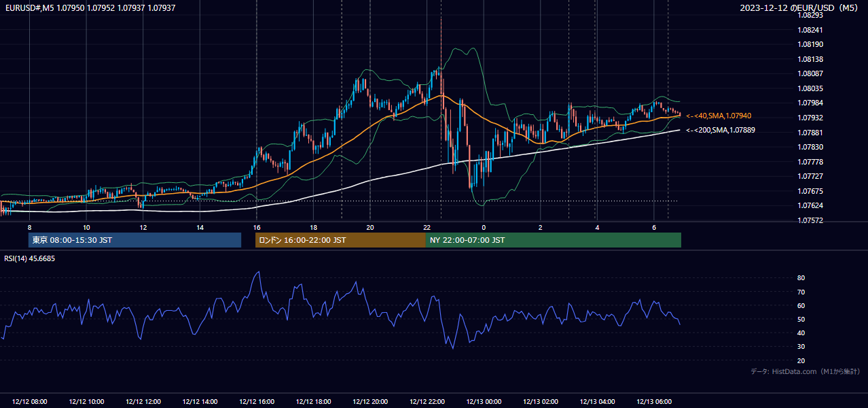Click the 40 SMA 1.07940 label
Screen dimensions: 868x408
pos(719,116)
